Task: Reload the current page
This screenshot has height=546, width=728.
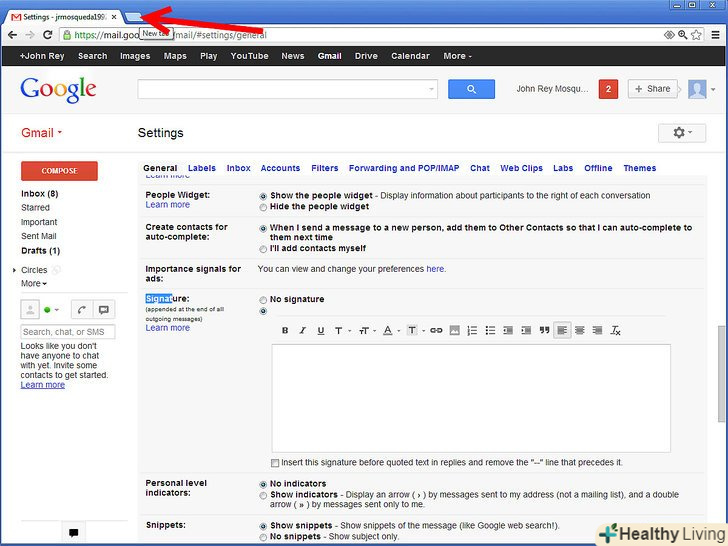Action: click(47, 35)
